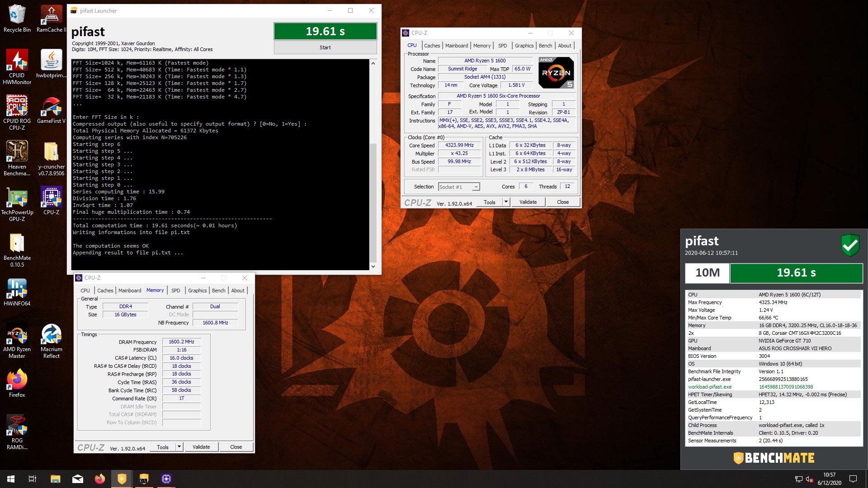868x488 pixels.
Task: Open Bench tab in processor CPU-Z window
Action: pyautogui.click(x=545, y=46)
